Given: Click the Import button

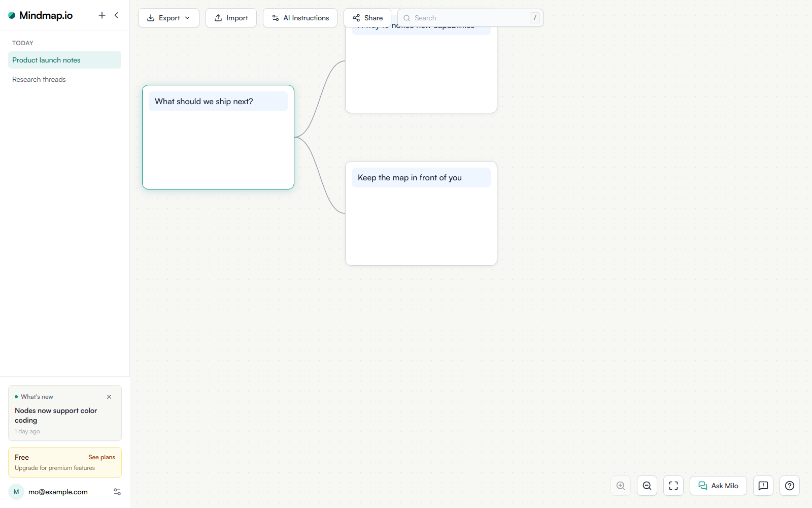Looking at the screenshot, I should point(231,18).
